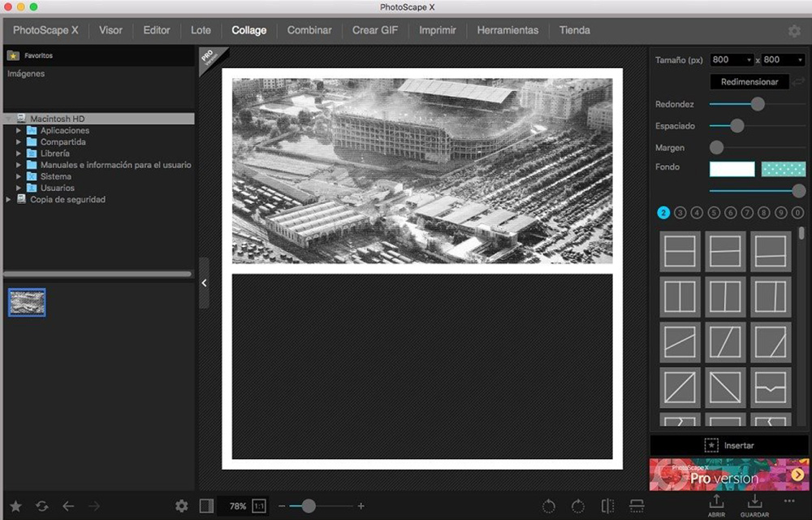The width and height of the screenshot is (812, 520).
Task: Click the Redimensionar button
Action: tap(749, 81)
